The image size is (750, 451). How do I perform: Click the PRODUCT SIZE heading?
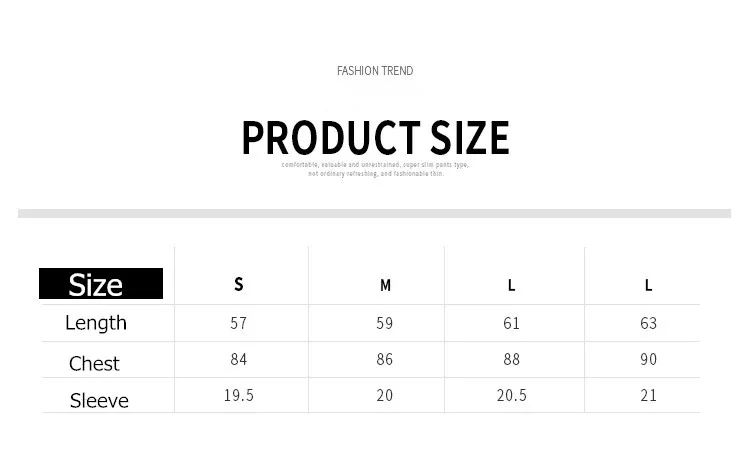point(375,138)
